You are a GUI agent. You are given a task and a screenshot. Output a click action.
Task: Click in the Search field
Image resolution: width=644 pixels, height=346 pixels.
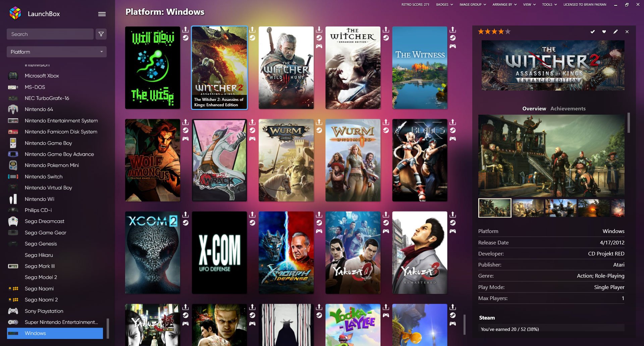click(x=50, y=34)
